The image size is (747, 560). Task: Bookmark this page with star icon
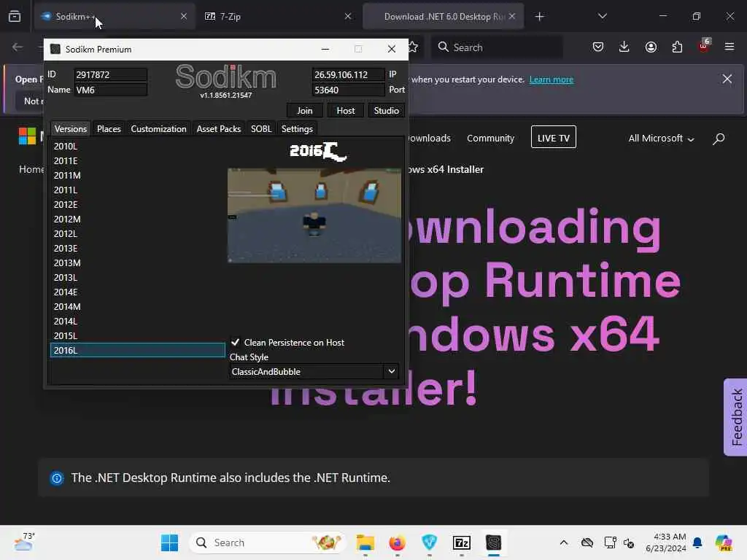(413, 47)
